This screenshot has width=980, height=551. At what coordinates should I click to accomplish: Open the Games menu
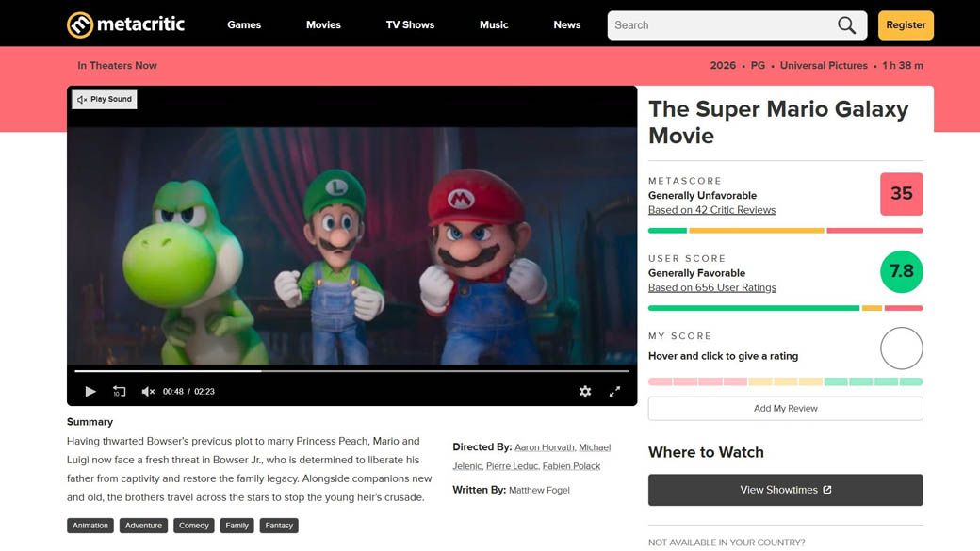244,25
